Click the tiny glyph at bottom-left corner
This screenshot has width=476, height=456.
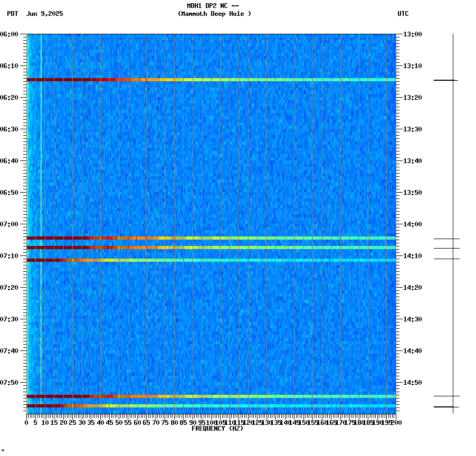(3, 451)
